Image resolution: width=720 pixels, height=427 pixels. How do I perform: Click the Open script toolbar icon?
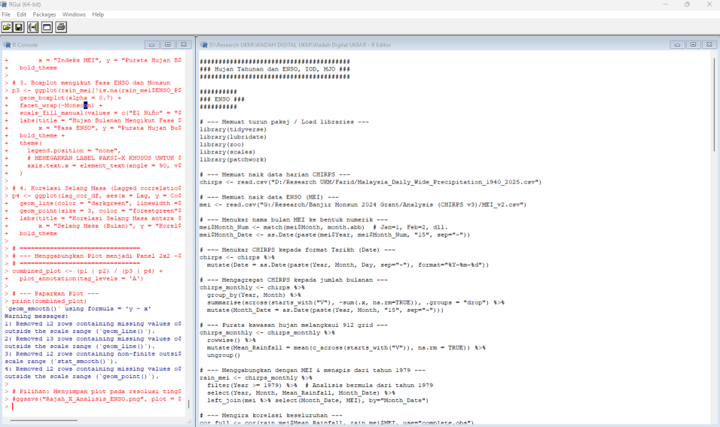pos(7,28)
